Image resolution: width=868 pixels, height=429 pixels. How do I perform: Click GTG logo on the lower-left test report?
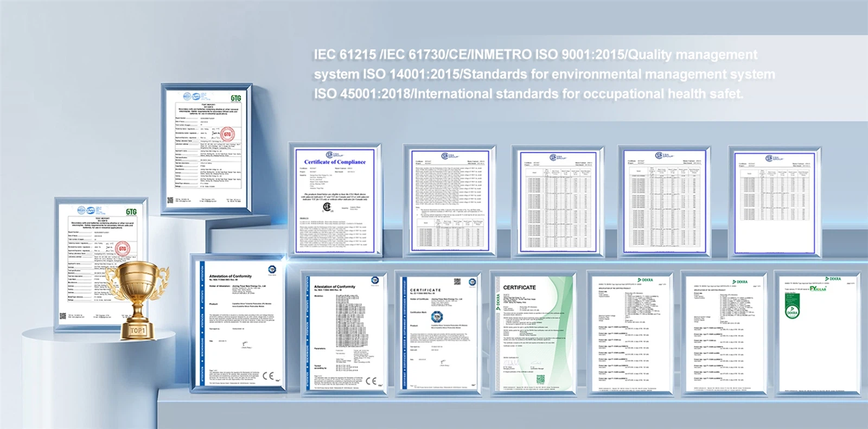[x=131, y=212]
